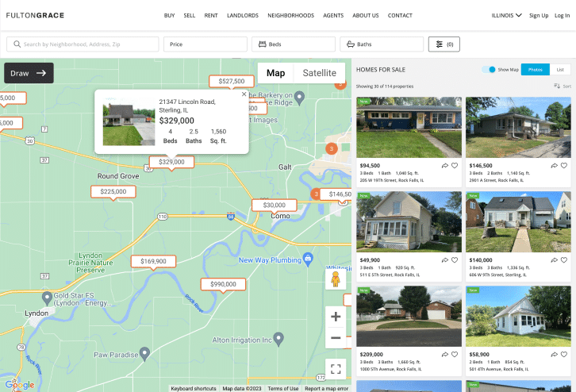Open the 606 W 9th Street listing photo
576x392 pixels.
coord(518,222)
